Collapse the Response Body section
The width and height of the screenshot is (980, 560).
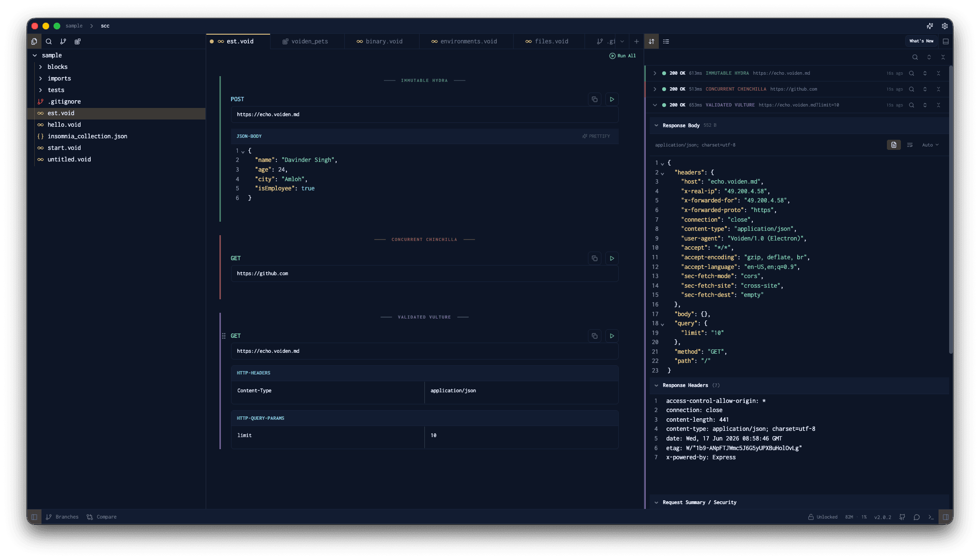(x=656, y=125)
